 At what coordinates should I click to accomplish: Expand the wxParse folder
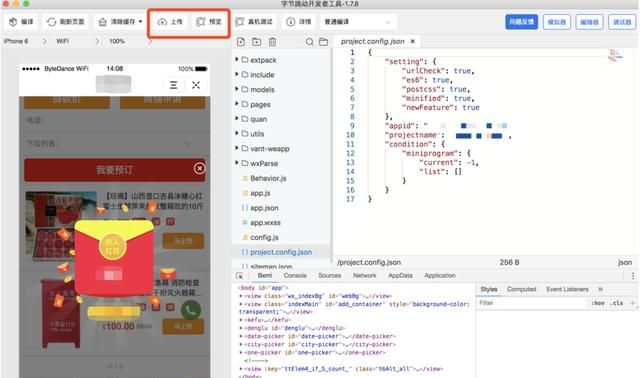[x=237, y=163]
